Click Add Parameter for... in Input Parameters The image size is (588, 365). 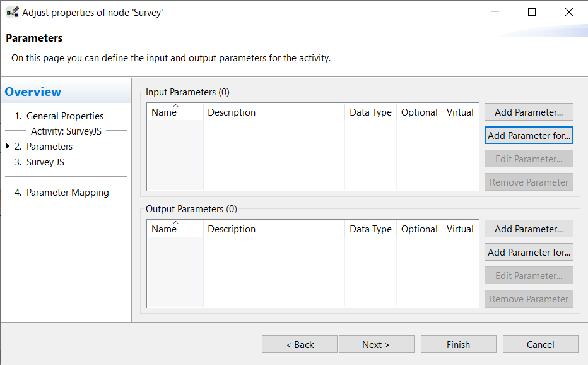click(x=529, y=136)
